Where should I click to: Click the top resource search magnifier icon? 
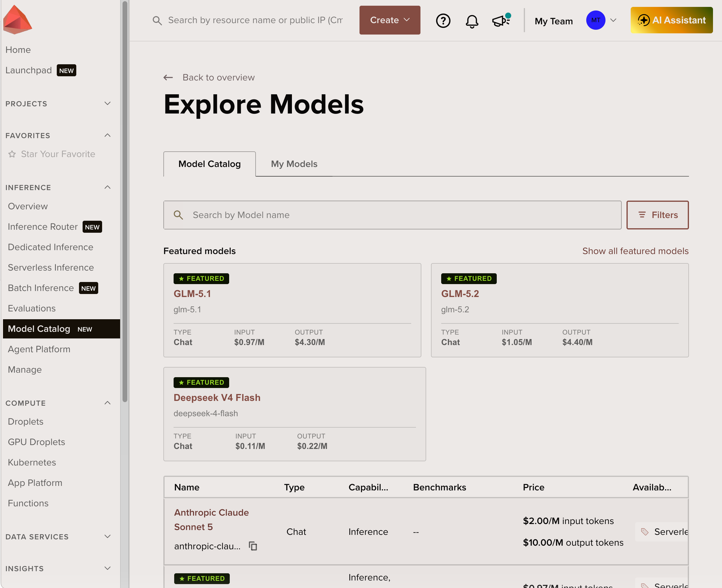pos(157,20)
